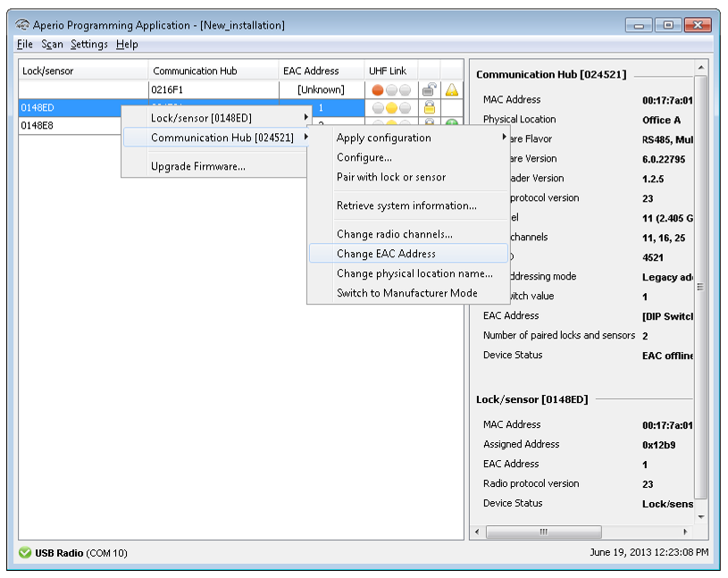Screen dimensions: 728x578
Task: Select Configure... from the hub submenu
Action: click(408, 157)
